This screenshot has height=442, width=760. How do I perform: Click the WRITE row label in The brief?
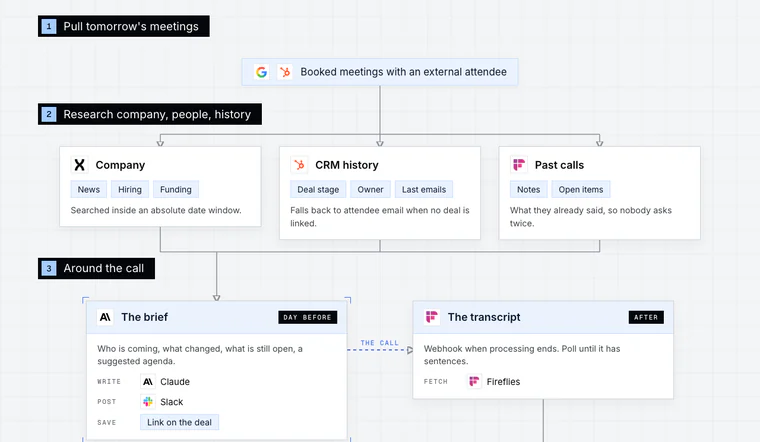(x=109, y=382)
